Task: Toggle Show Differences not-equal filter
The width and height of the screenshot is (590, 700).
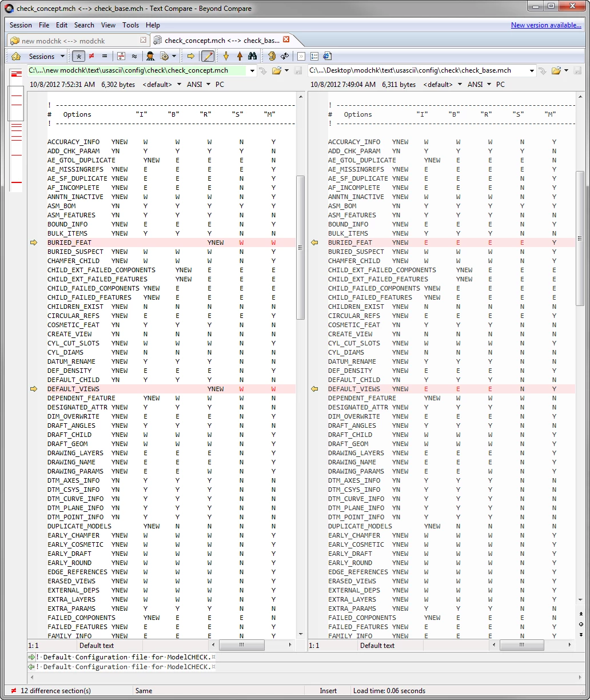Action: coord(91,56)
